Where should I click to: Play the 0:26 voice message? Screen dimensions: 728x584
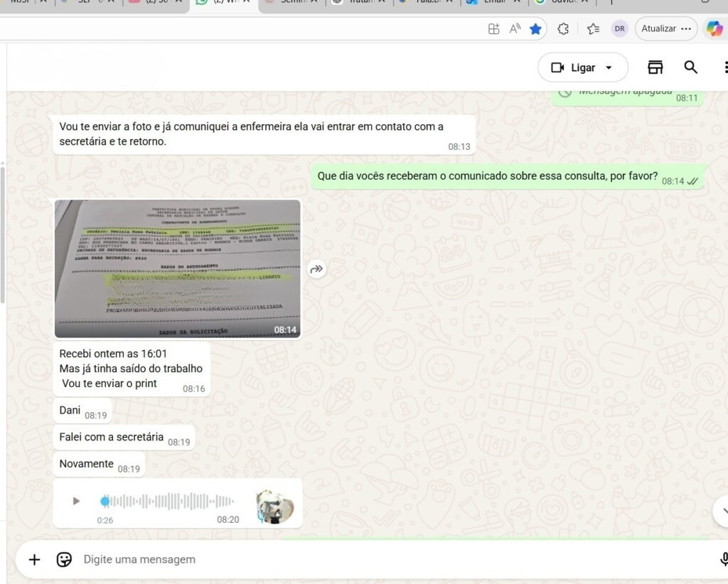point(76,501)
